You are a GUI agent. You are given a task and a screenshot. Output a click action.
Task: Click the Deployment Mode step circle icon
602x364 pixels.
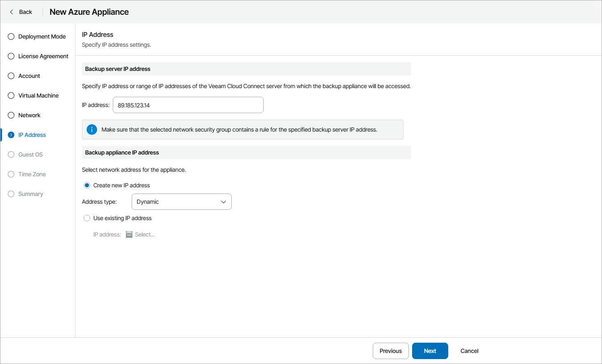pos(11,36)
